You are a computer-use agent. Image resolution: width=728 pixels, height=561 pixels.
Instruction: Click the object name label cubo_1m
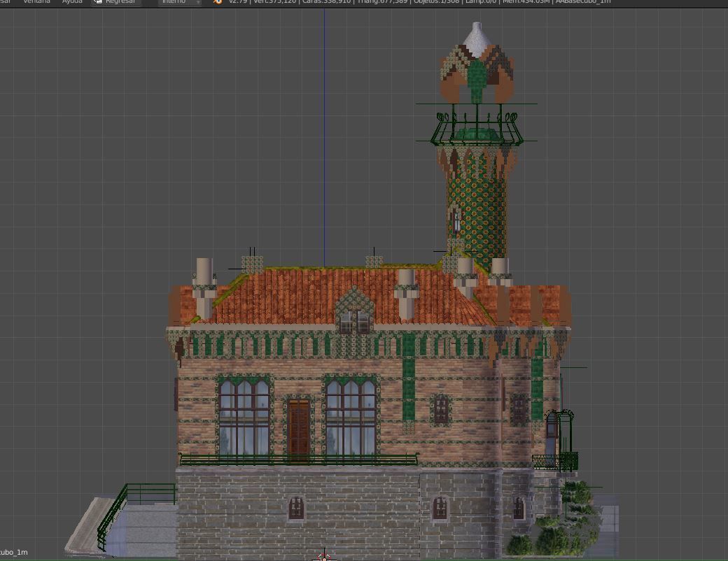tap(13, 552)
